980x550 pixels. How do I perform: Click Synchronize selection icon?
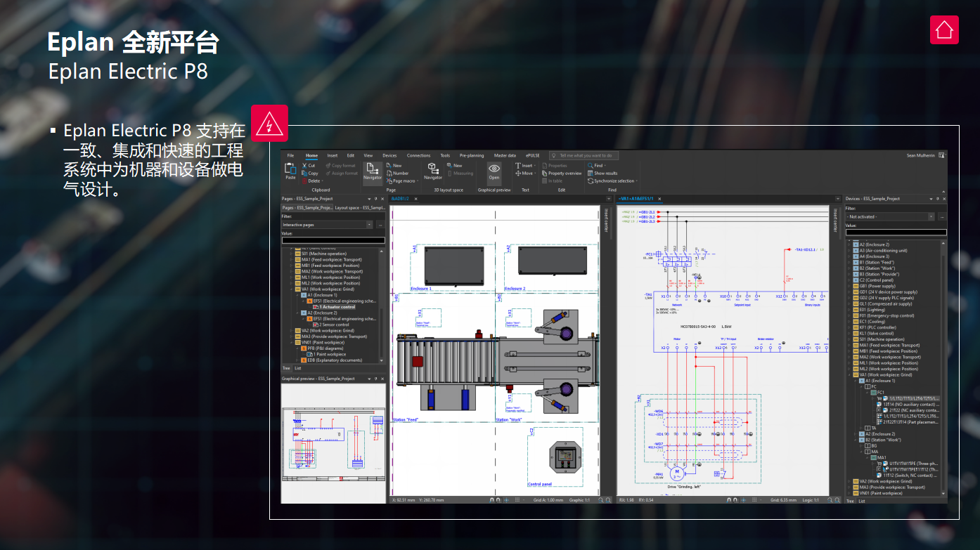click(x=590, y=181)
